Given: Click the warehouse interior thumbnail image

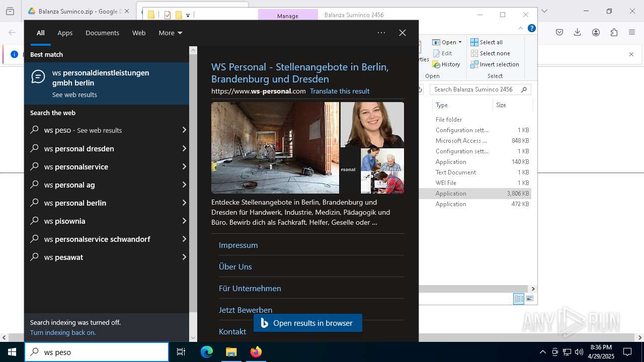Looking at the screenshot, I should (x=275, y=148).
